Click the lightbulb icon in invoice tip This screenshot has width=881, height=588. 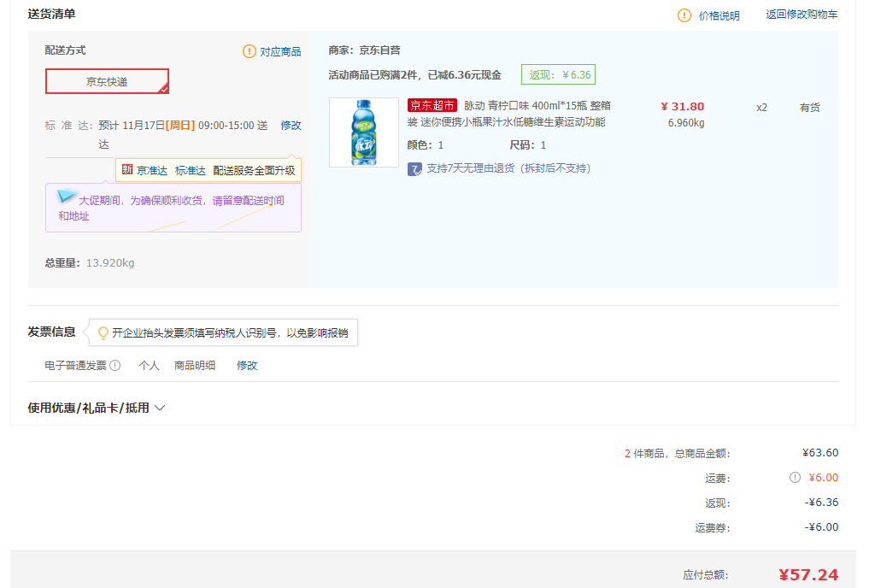103,332
